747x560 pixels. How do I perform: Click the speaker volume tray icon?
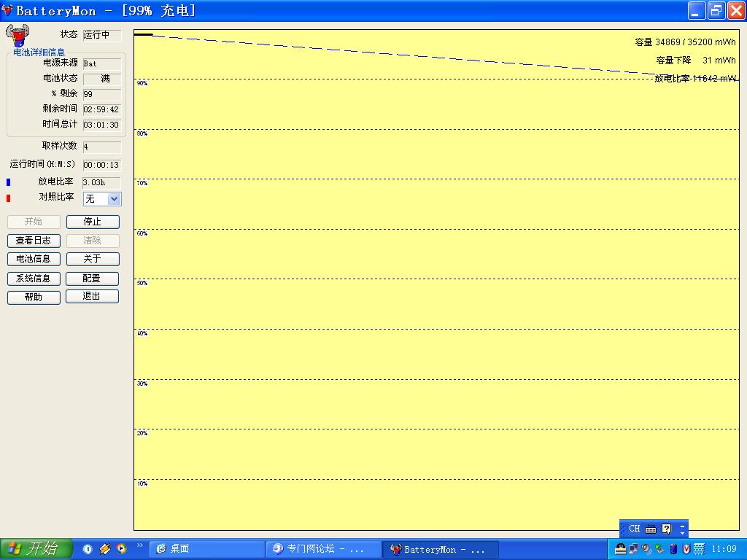(646, 549)
